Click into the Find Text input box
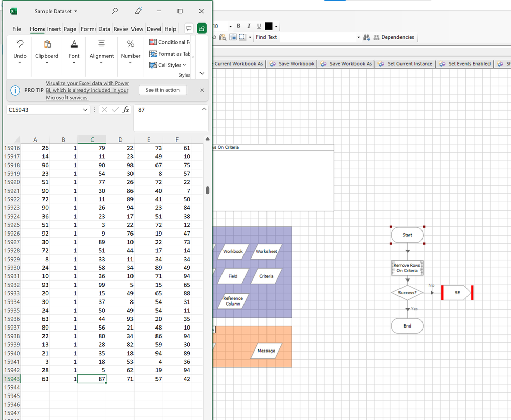The height and width of the screenshot is (420, 511). [x=318, y=37]
